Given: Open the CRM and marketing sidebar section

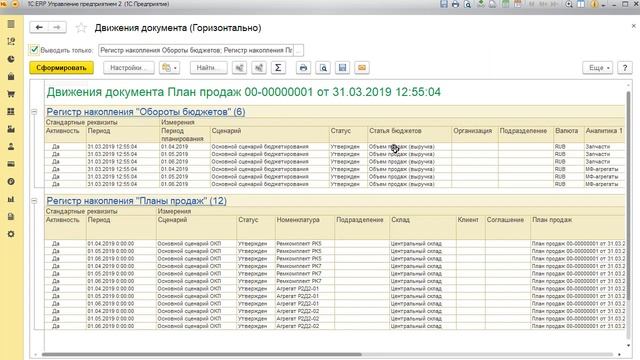Looking at the screenshot, I should click(x=11, y=42).
